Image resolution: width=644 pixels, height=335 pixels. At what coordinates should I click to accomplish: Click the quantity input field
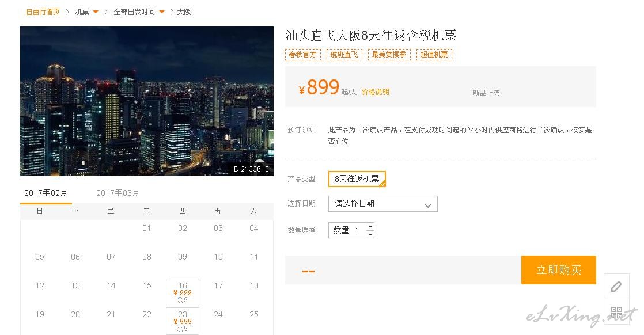coord(348,230)
